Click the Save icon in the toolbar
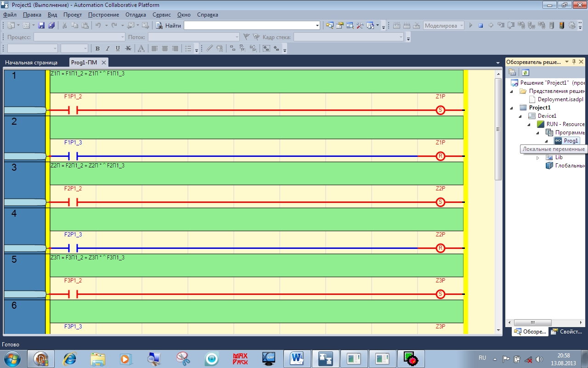Image resolution: width=588 pixels, height=368 pixels. click(x=41, y=26)
